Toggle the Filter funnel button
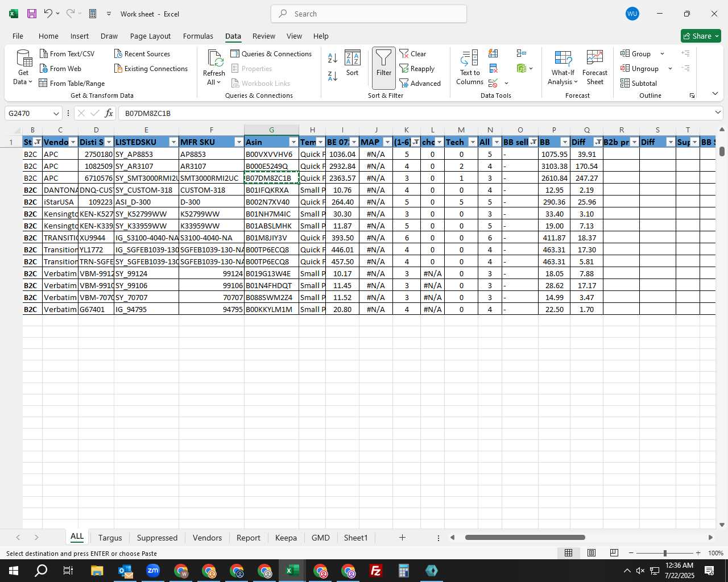 [384, 68]
